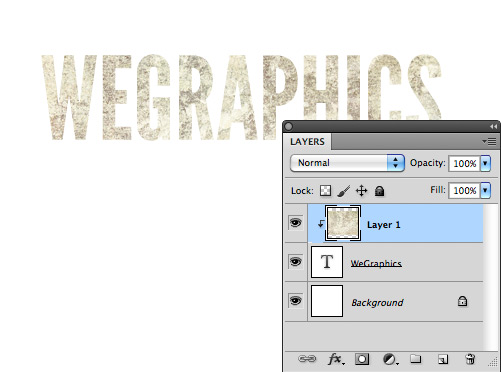Image resolution: width=501 pixels, height=372 pixels.
Task: Select the LAYERS tab
Action: [x=307, y=142]
